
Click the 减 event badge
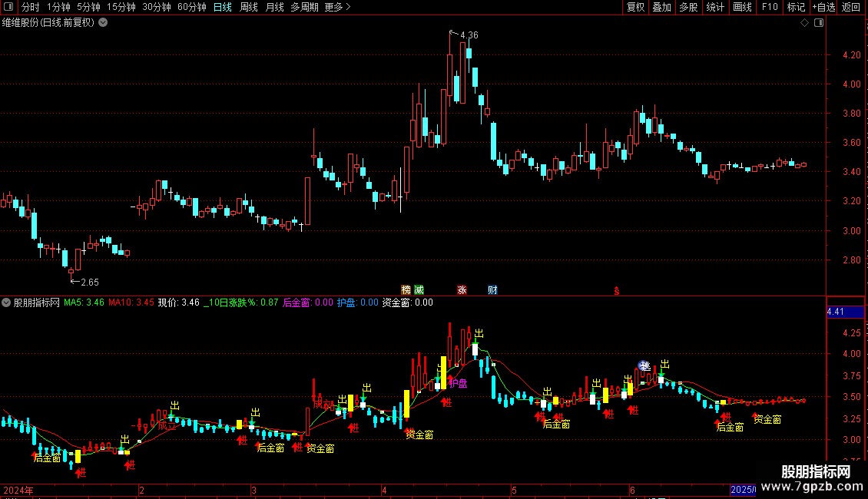click(419, 290)
